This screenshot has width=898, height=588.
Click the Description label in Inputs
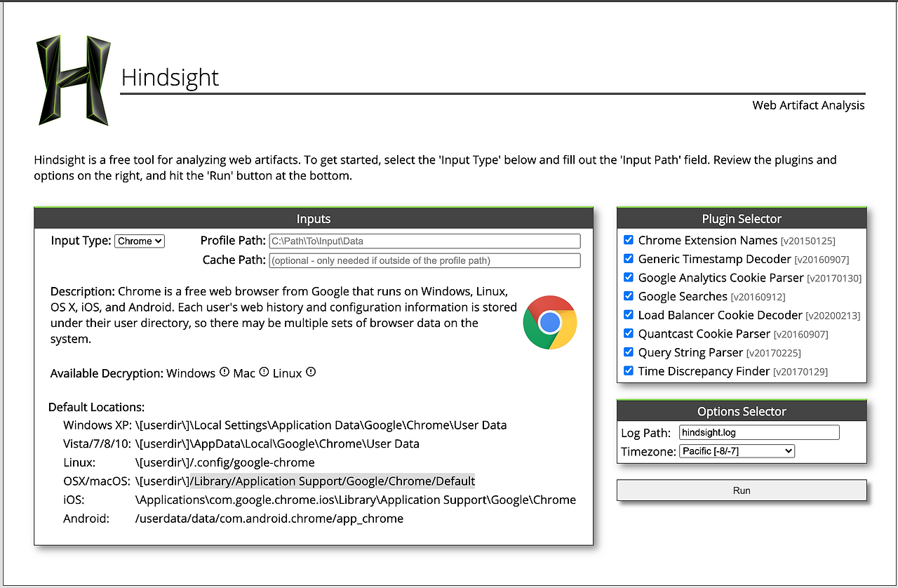(83, 291)
